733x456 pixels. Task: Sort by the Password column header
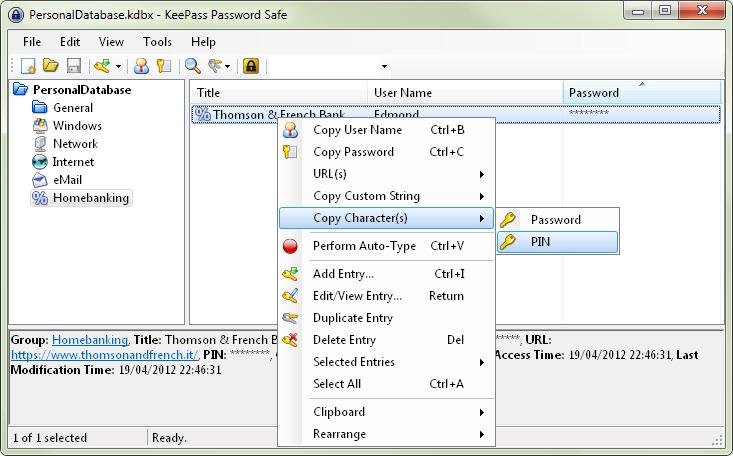[x=642, y=93]
